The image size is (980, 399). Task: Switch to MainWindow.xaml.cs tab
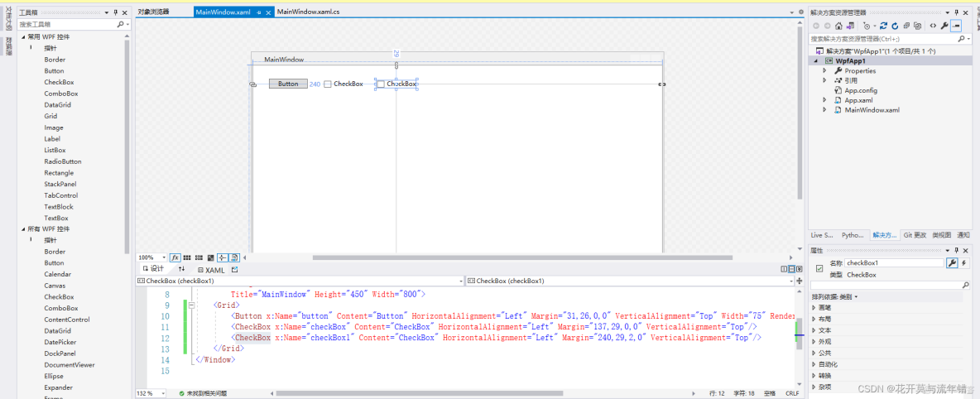coord(308,12)
